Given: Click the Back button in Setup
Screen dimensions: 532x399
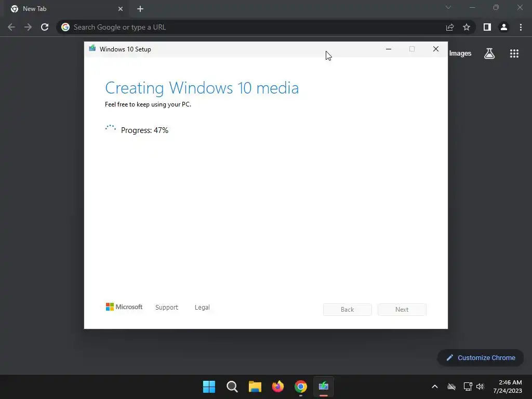Looking at the screenshot, I should [348, 310].
